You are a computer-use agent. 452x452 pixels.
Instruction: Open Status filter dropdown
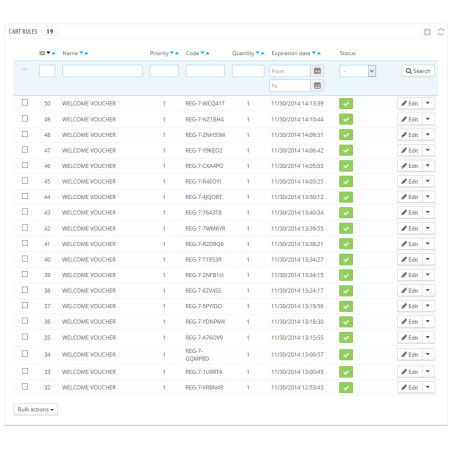click(358, 71)
